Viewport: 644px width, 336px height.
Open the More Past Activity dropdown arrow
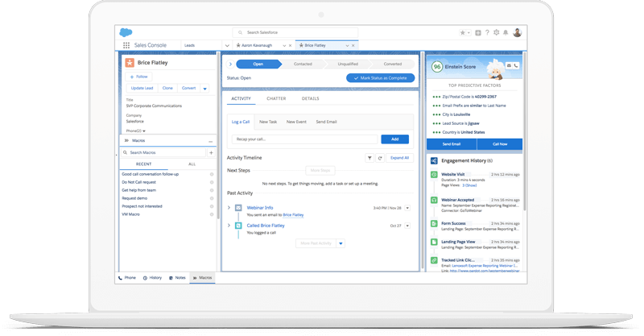(x=341, y=243)
